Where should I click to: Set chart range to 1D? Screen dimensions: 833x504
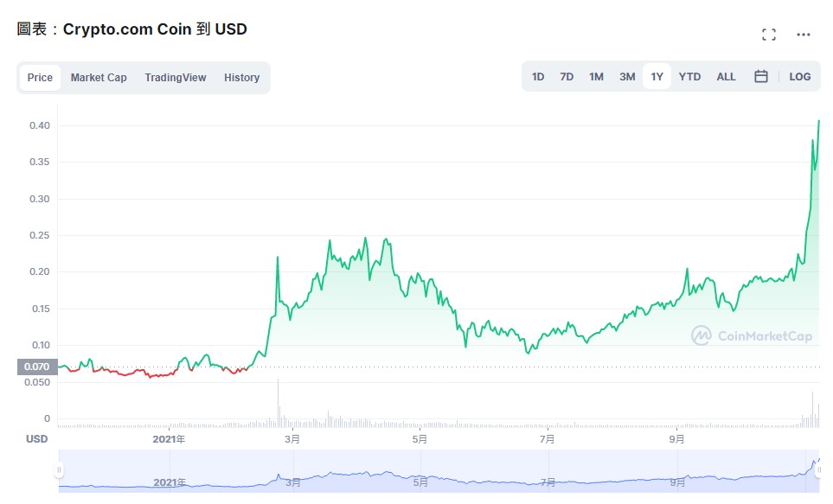pyautogui.click(x=538, y=76)
